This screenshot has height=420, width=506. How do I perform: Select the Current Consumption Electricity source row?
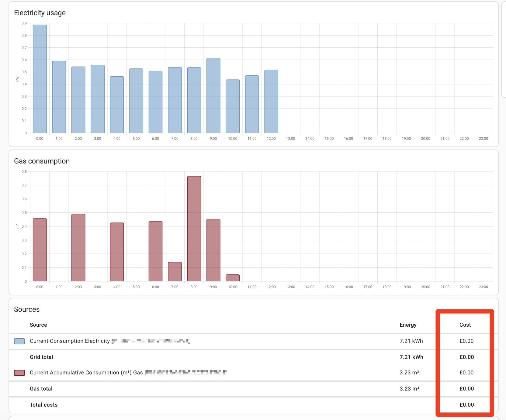[70, 341]
